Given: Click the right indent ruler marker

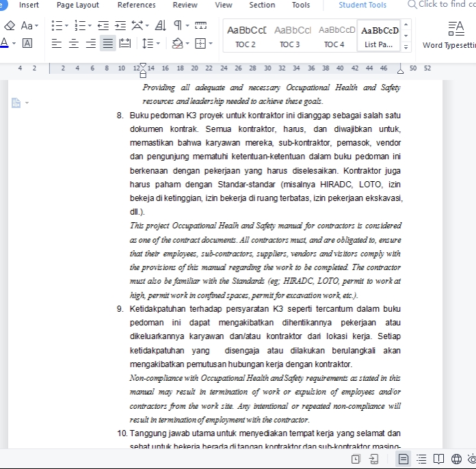Looking at the screenshot, I should [x=400, y=70].
